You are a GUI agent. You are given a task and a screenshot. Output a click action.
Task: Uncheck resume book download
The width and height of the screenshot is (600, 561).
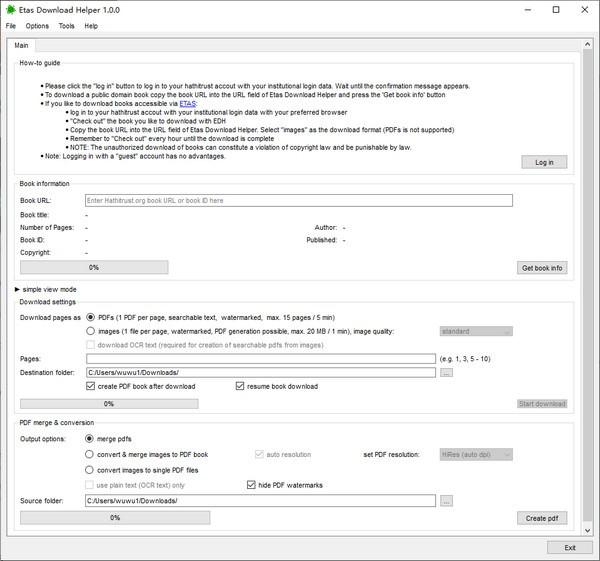pos(240,386)
